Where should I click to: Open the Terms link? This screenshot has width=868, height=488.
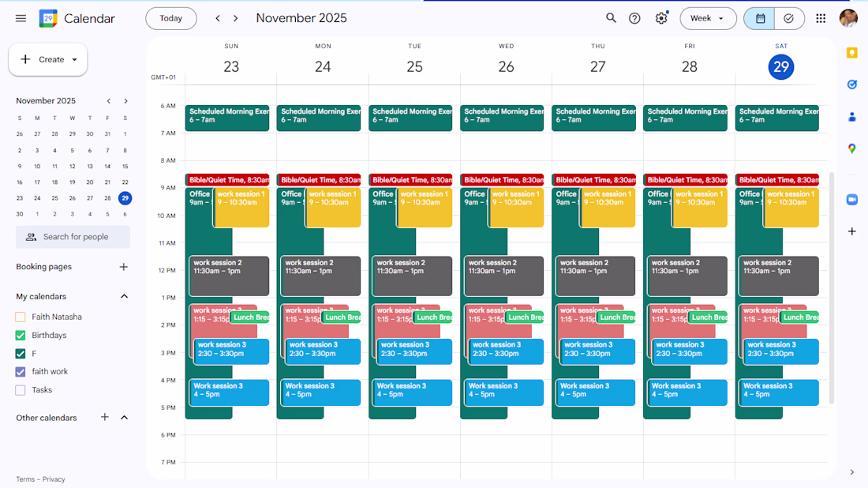click(25, 479)
